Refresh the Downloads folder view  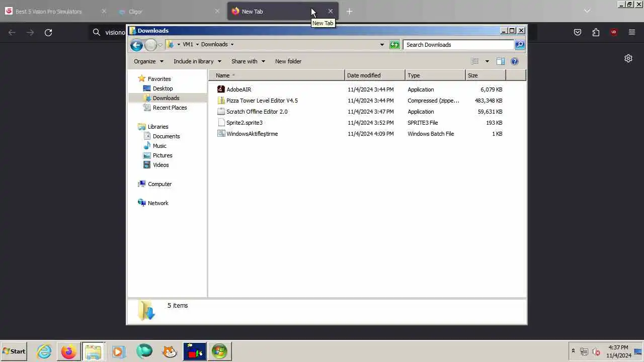[394, 45]
